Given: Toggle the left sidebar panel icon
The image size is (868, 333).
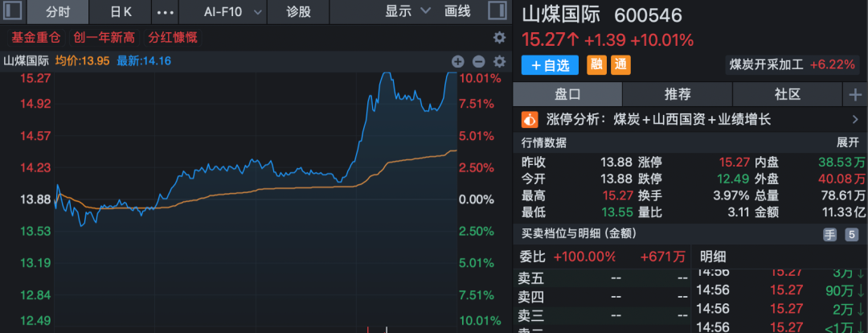Looking at the screenshot, I should [14, 11].
